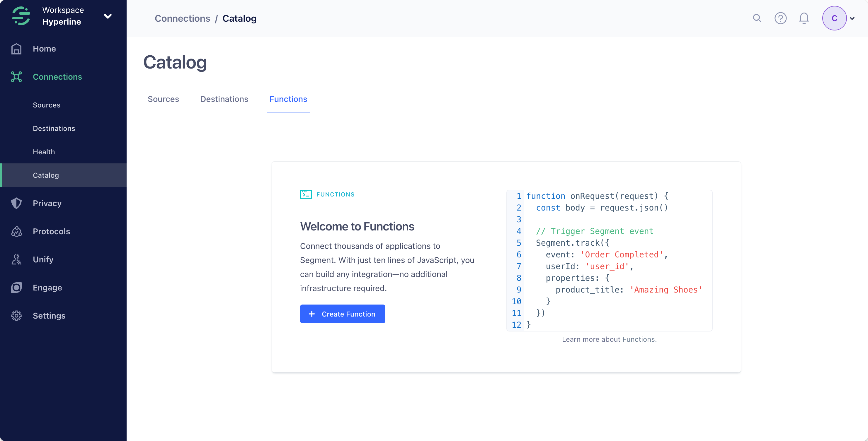Click the Home house icon
The width and height of the screenshot is (868, 441).
click(16, 49)
